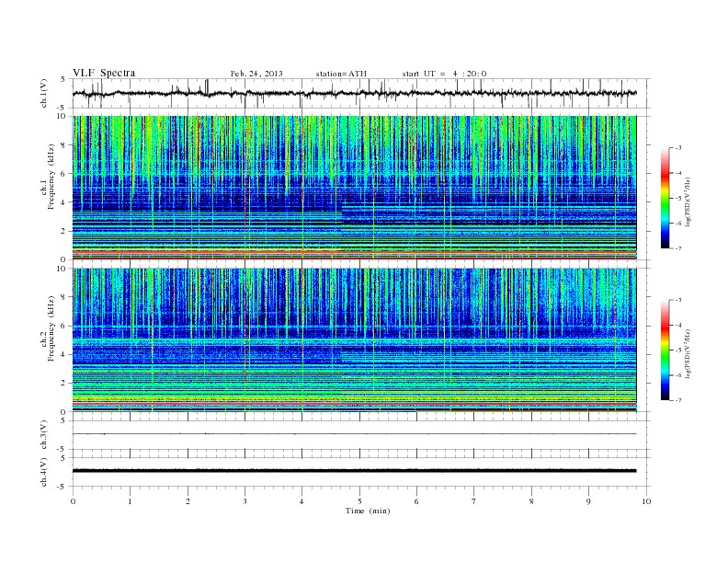Click the ch.2 spectrogram PSD color bar
Image resolution: width=728 pixels, height=563 pixels.
pos(665,350)
